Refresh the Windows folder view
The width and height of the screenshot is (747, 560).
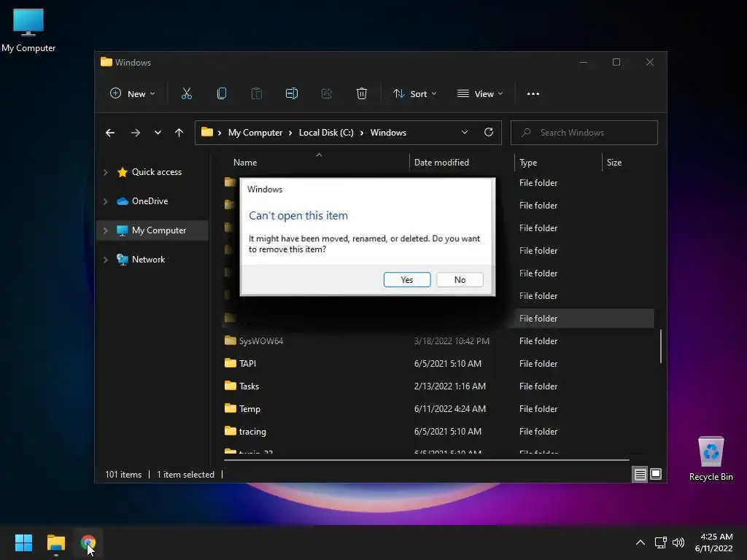tap(488, 133)
